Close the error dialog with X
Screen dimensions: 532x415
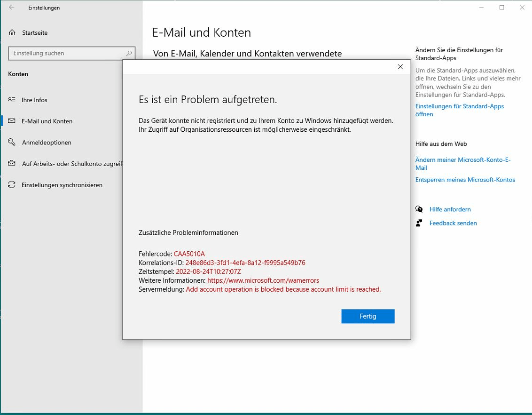click(x=400, y=66)
